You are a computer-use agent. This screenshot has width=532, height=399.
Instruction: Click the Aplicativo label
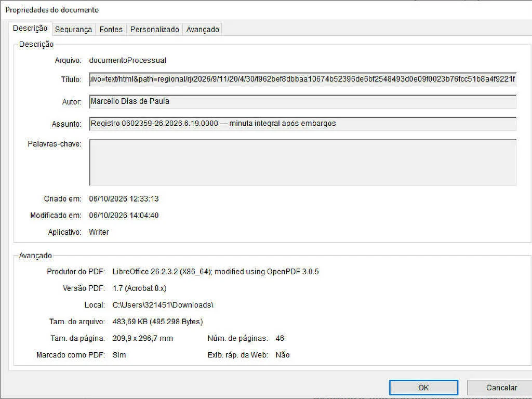point(65,232)
